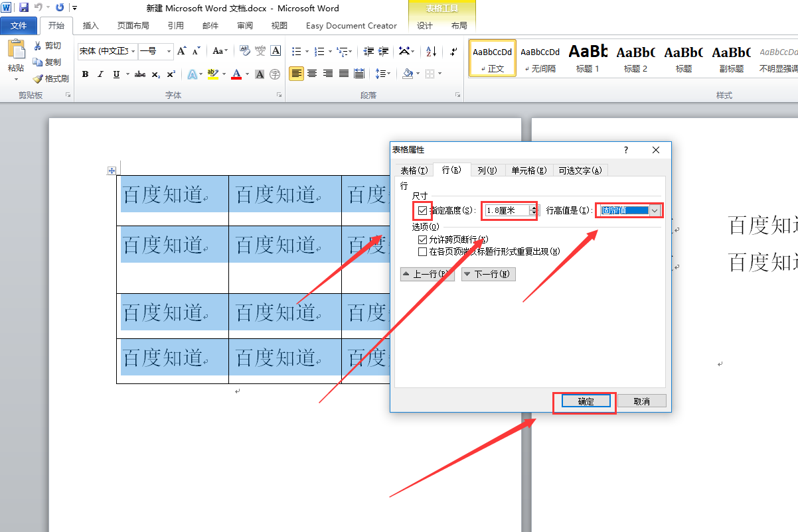798x532 pixels.
Task: Shrink the font size
Action: (x=196, y=51)
